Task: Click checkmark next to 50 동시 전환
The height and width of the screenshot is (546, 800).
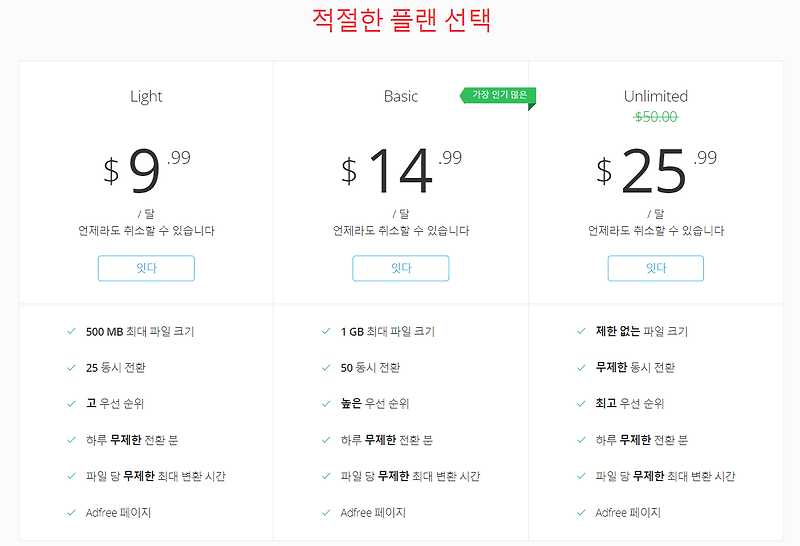Action: (326, 367)
